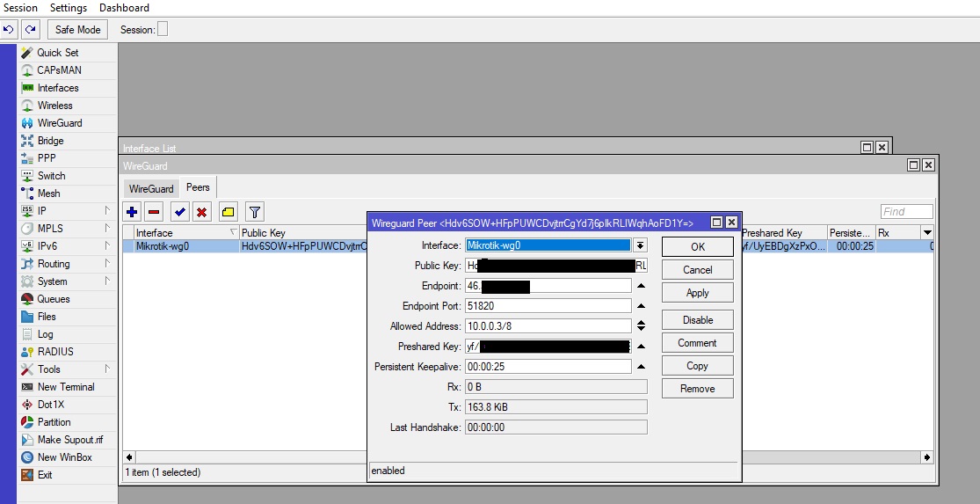The image size is (980, 504).
Task: Add new peer with plus icon
Action: [132, 212]
